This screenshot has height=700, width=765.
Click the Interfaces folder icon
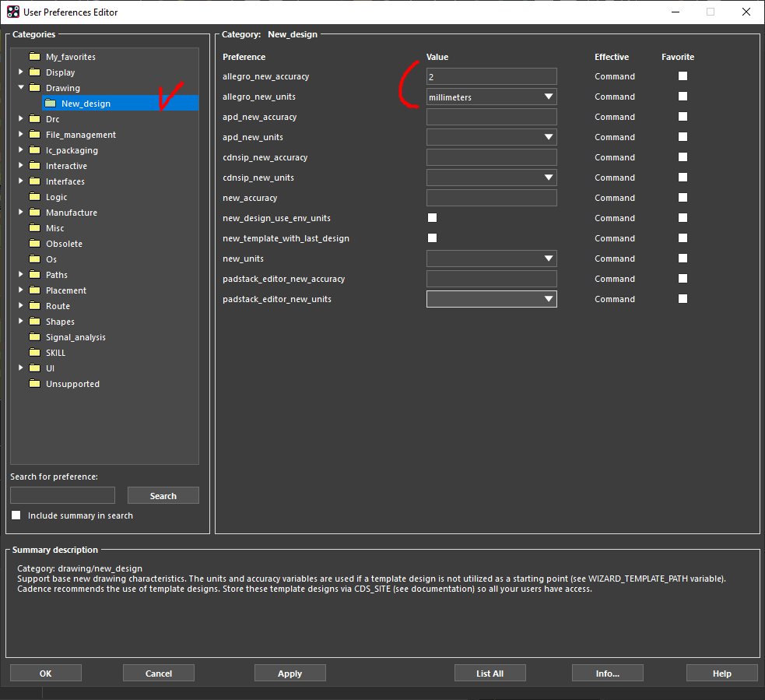[35, 181]
